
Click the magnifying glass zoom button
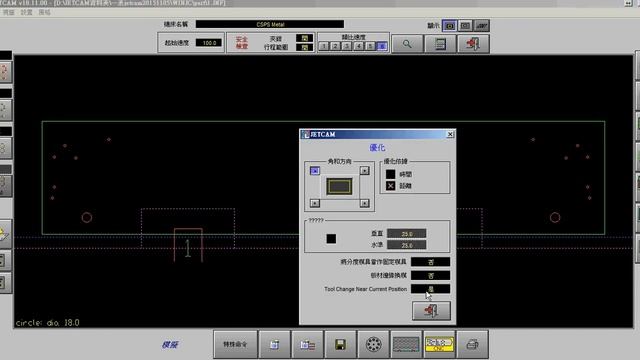[x=407, y=44]
